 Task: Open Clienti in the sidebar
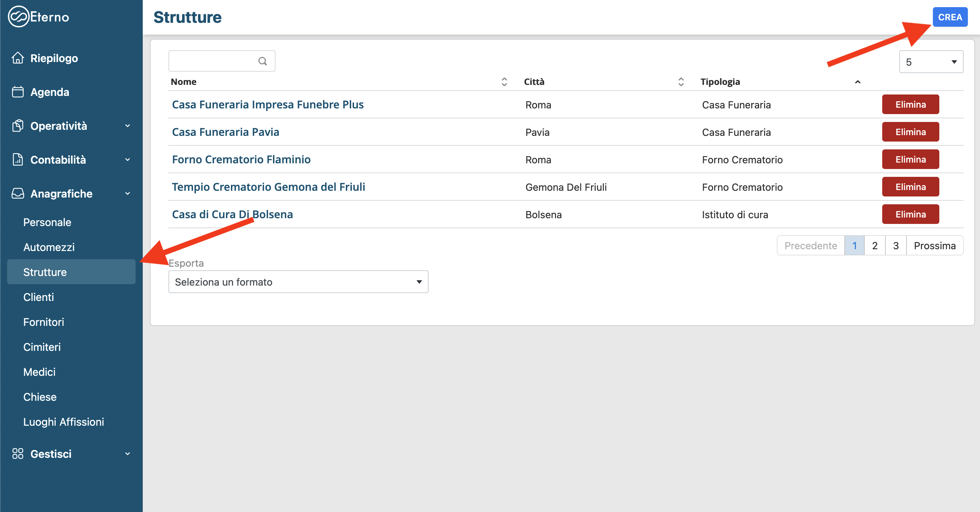pyautogui.click(x=39, y=297)
